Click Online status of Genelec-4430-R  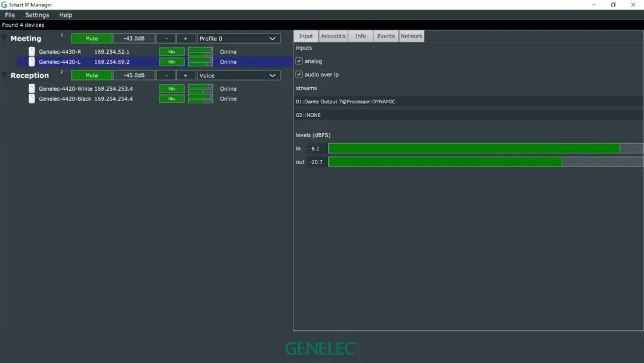click(228, 52)
